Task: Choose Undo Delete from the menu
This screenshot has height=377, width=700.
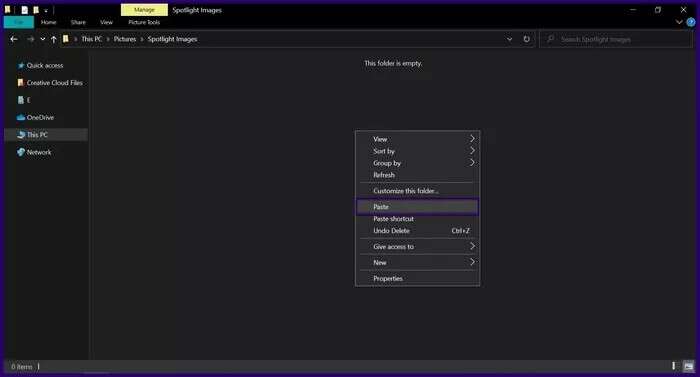Action: tap(417, 231)
